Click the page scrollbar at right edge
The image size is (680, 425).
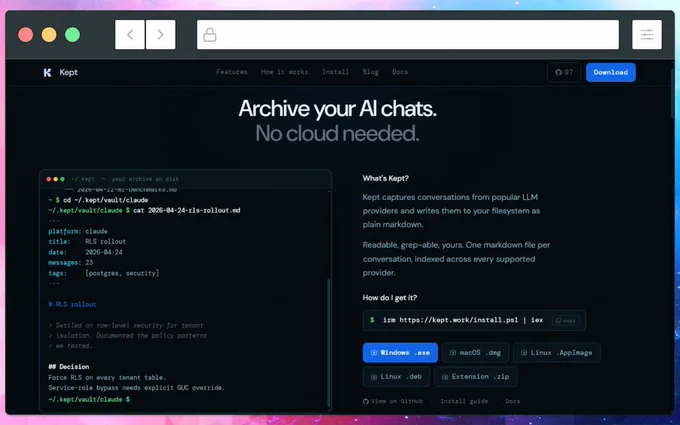[672, 93]
